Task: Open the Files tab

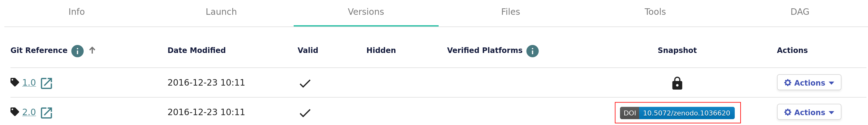Action: coord(510,12)
